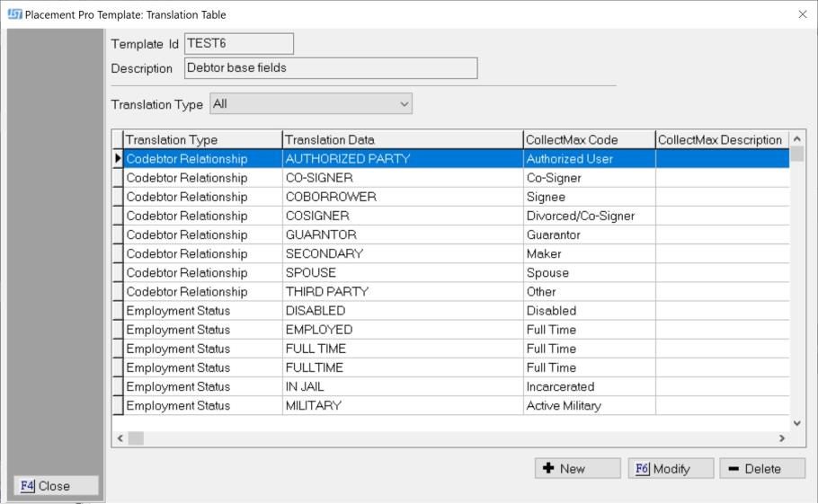Click the app icon in title bar

click(x=13, y=14)
